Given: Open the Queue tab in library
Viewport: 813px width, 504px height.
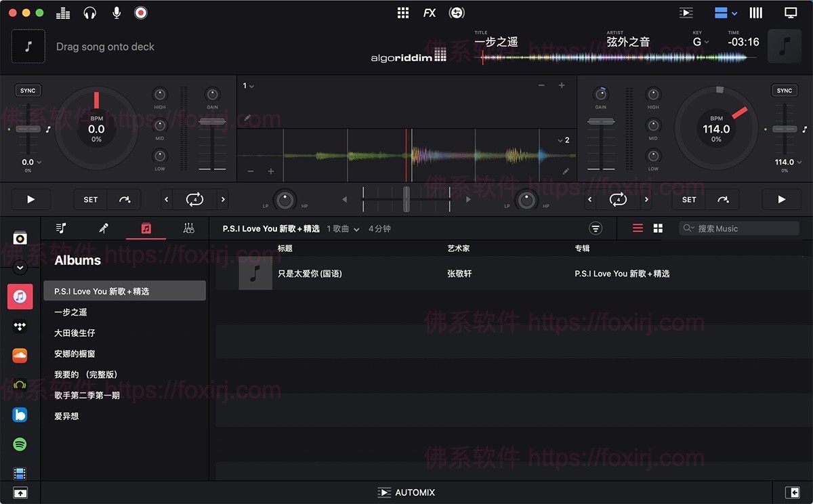Looking at the screenshot, I should pyautogui.click(x=61, y=228).
